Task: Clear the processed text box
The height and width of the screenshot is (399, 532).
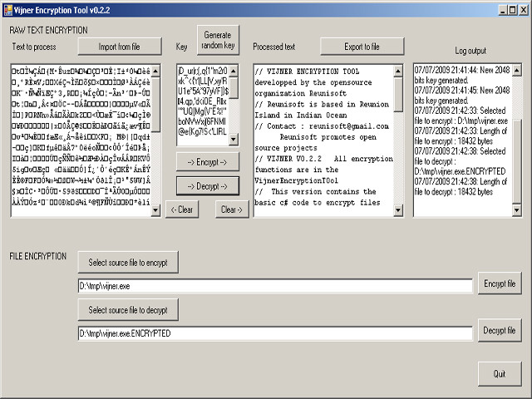Action: (x=232, y=209)
